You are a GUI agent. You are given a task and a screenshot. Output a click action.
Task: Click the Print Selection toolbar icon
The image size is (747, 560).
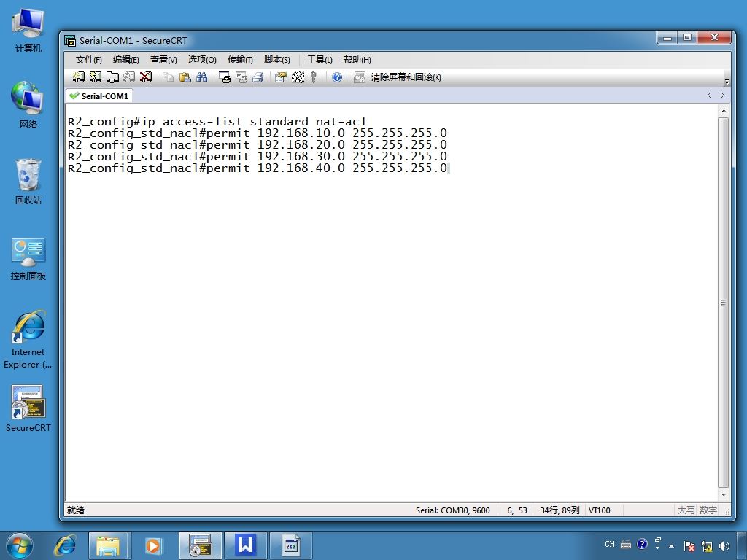[x=241, y=77]
